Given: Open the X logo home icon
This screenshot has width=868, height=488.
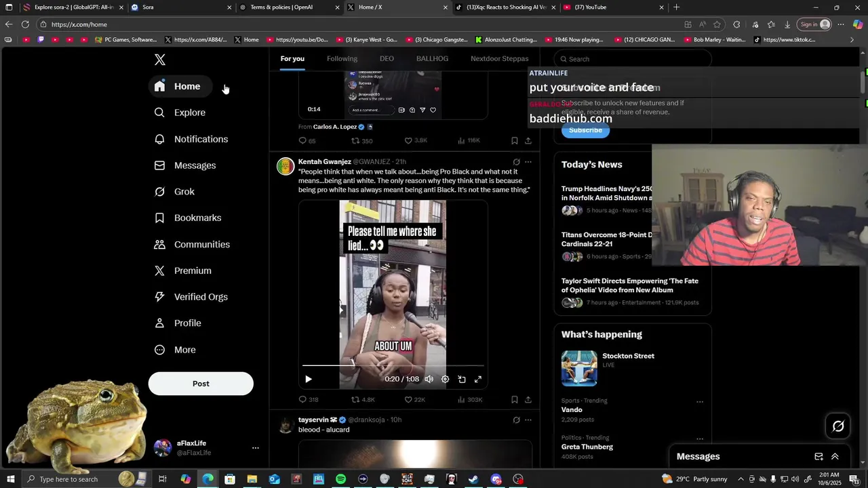Looking at the screenshot, I should coord(160,60).
